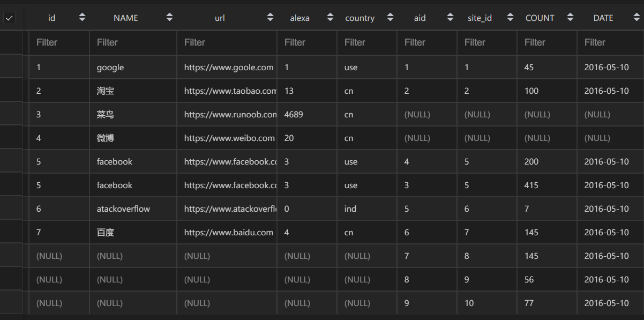
Task: Select the DATE column header label
Action: 603,18
